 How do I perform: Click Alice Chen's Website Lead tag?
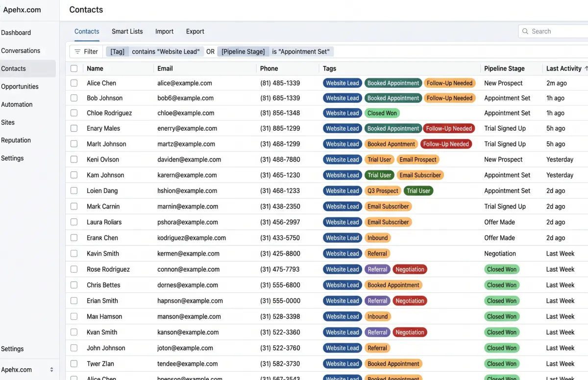tap(343, 83)
